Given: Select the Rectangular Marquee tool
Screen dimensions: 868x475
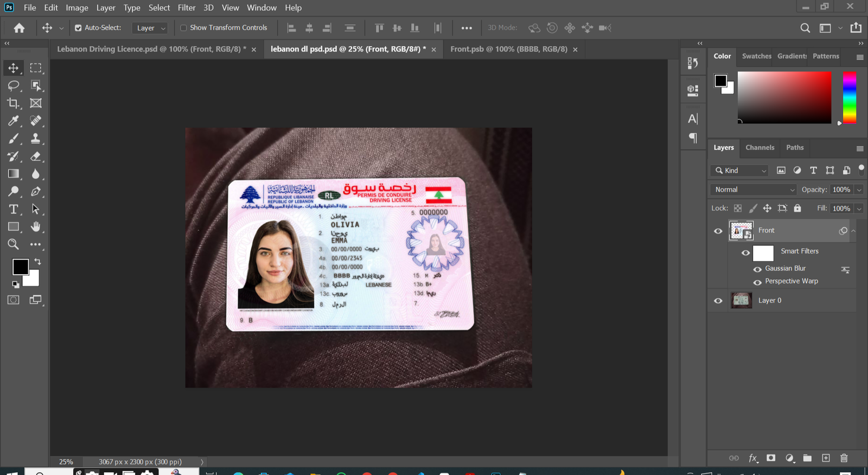Looking at the screenshot, I should tap(36, 68).
